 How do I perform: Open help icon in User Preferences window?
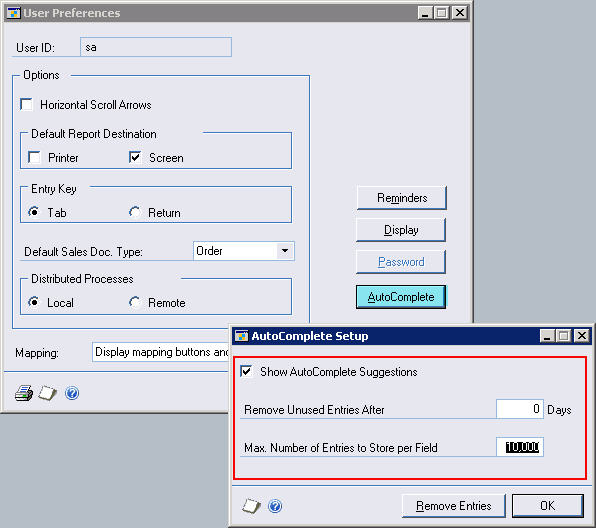pyautogui.click(x=72, y=393)
